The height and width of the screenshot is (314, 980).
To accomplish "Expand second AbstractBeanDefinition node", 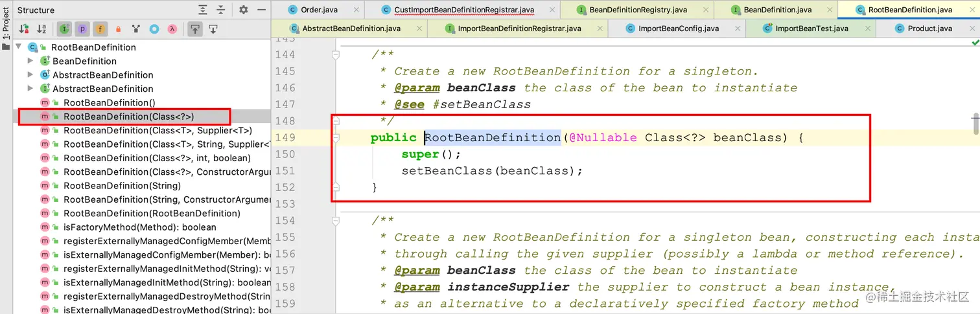I will point(30,89).
